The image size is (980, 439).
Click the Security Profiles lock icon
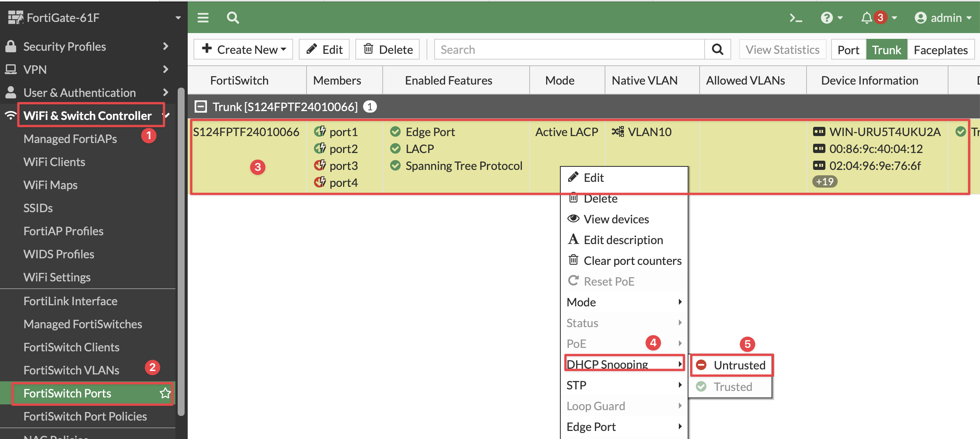click(x=11, y=46)
